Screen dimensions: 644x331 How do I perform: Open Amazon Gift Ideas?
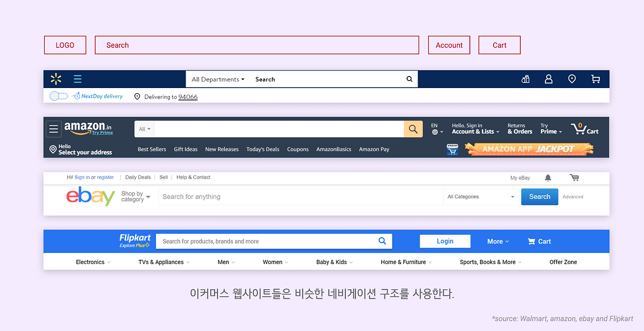186,149
